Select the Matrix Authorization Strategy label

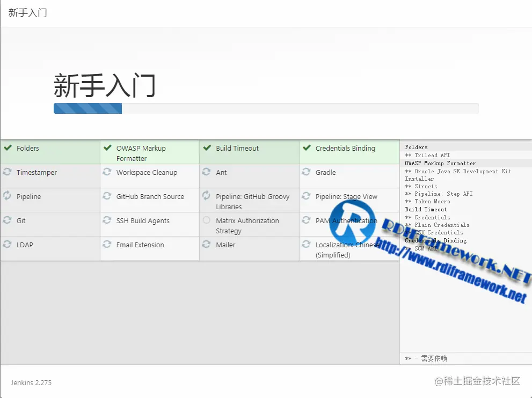click(247, 225)
